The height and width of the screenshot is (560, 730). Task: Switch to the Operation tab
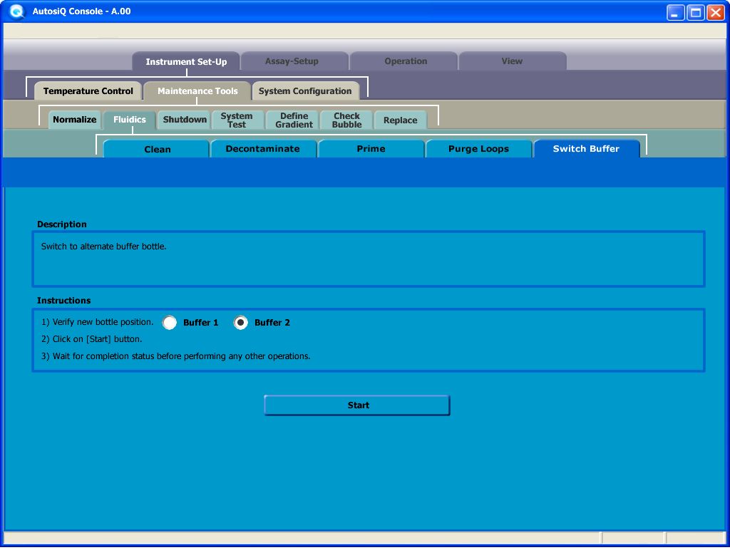(406, 61)
